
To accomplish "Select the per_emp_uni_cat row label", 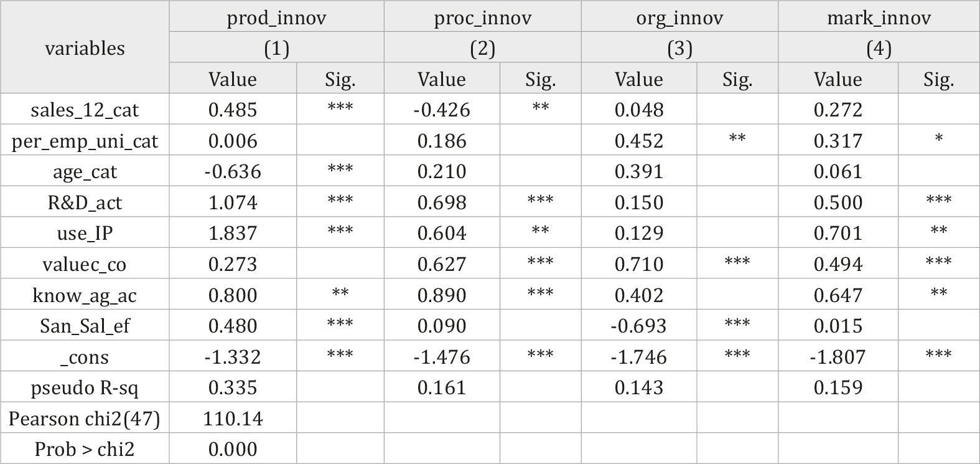I will [85, 141].
